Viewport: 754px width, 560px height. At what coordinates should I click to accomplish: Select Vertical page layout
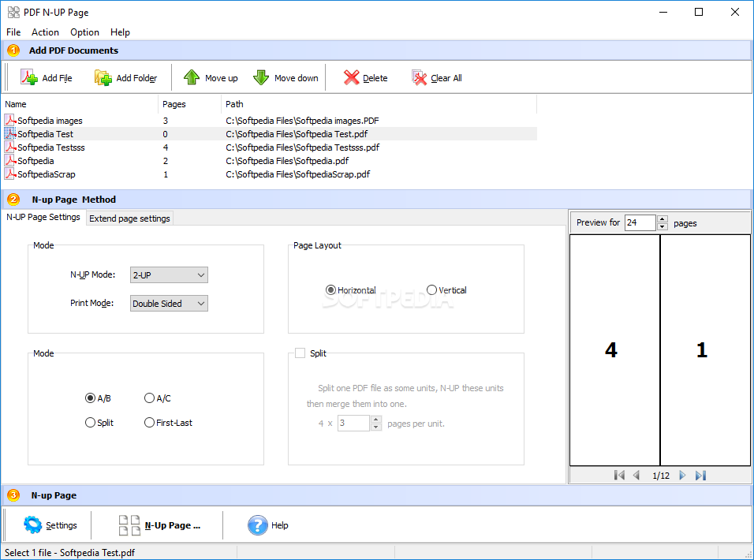[x=431, y=289]
